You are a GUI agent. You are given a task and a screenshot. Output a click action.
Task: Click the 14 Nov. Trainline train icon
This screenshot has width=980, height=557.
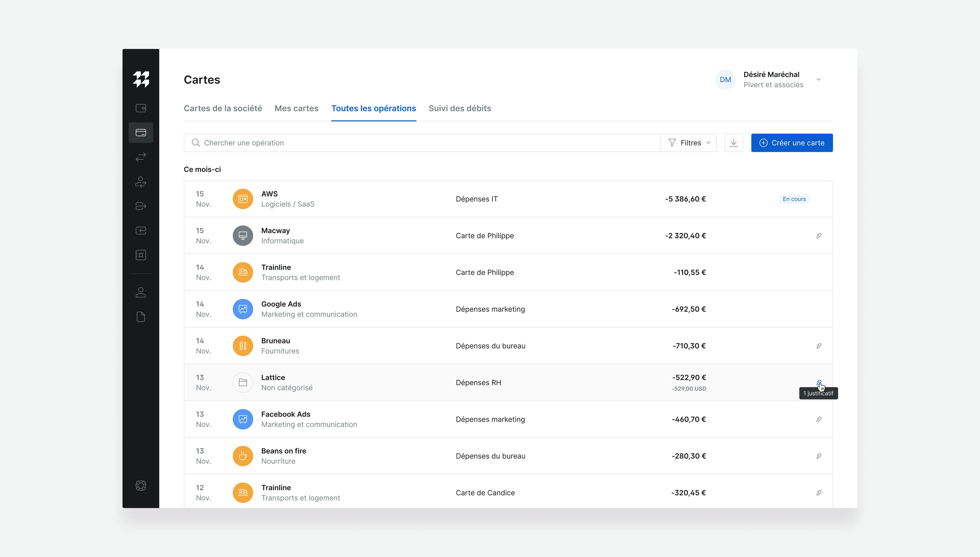coord(243,272)
